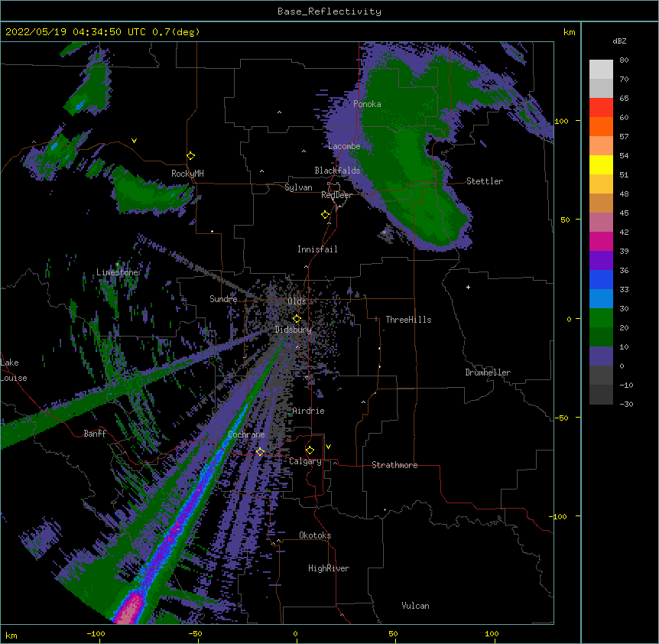Click the yellow diamond marker below Cochrane
This screenshot has width=659, height=644.
point(260,452)
